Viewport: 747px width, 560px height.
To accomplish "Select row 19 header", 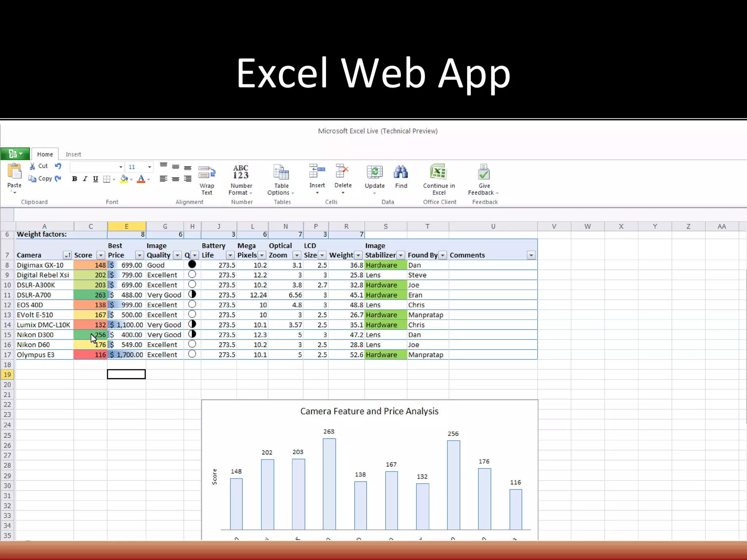I will click(7, 374).
